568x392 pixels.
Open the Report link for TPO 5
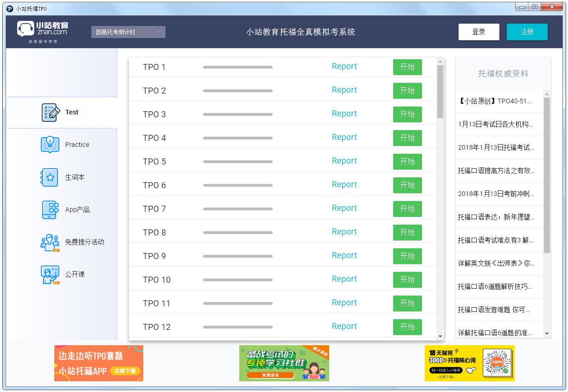point(345,161)
